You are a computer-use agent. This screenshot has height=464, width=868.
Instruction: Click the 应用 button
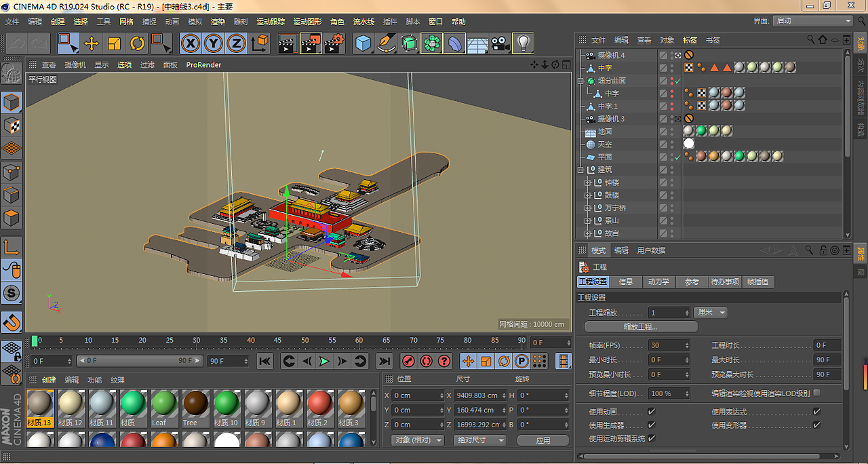pos(543,440)
